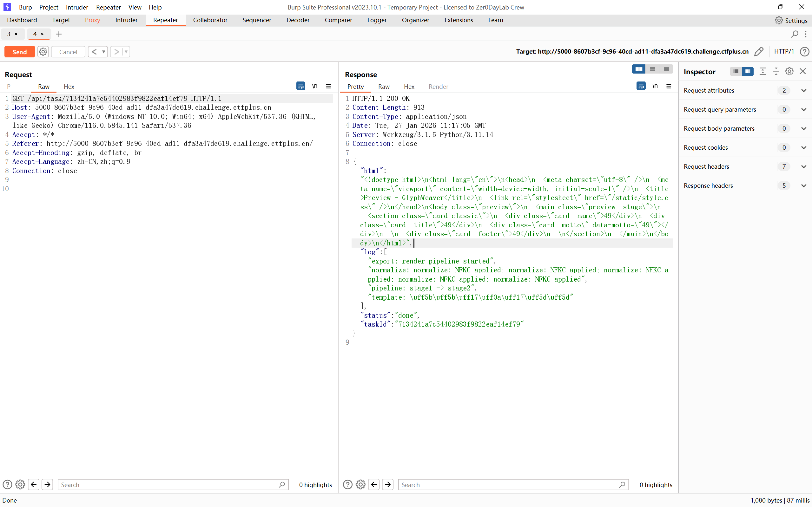
Task: Click the Send button
Action: (19, 52)
